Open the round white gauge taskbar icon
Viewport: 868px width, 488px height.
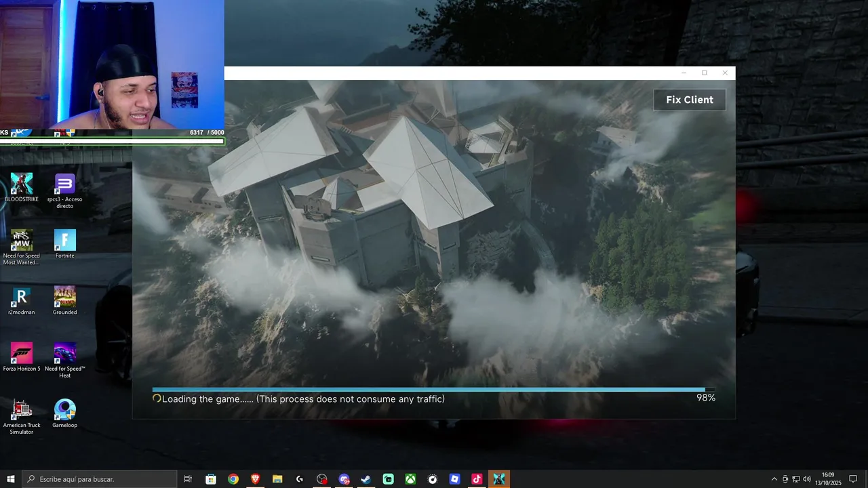[x=433, y=479]
